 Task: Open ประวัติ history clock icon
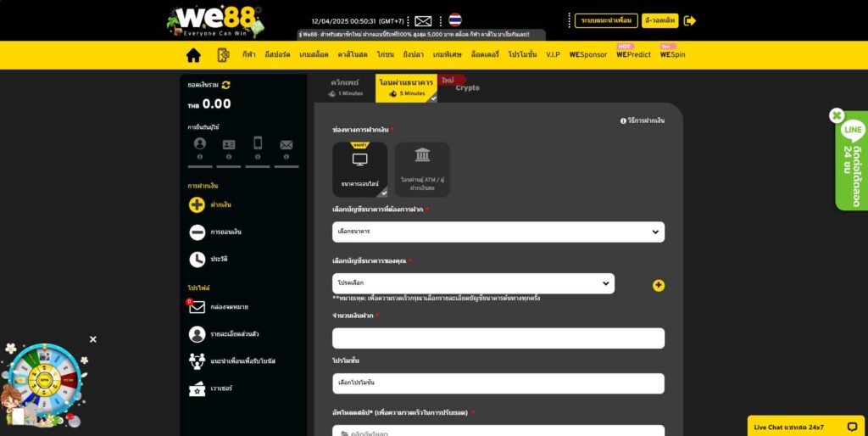197,260
